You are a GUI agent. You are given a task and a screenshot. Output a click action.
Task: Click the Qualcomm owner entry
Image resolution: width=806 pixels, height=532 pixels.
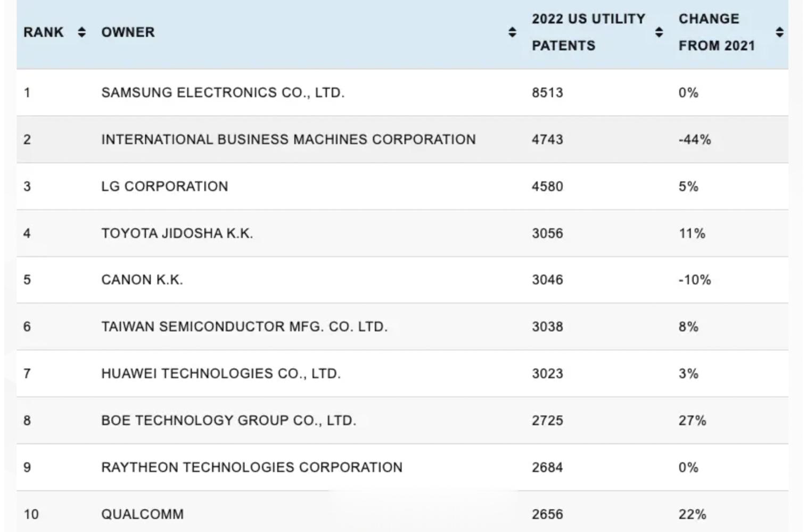coord(142,514)
